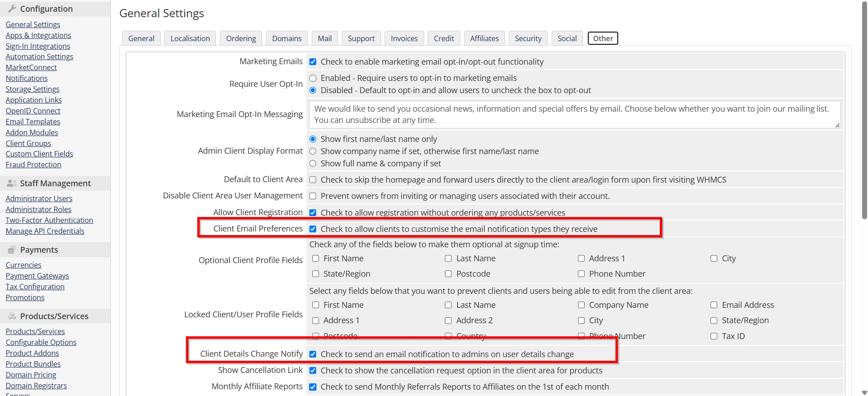Lock the Email Address profile field
Viewport: 868px width, 396px height.
coord(714,305)
